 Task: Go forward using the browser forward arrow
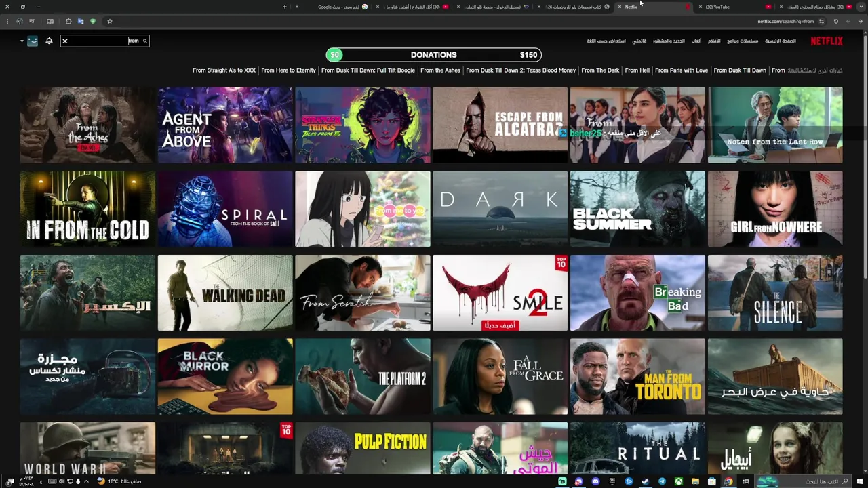click(848, 21)
